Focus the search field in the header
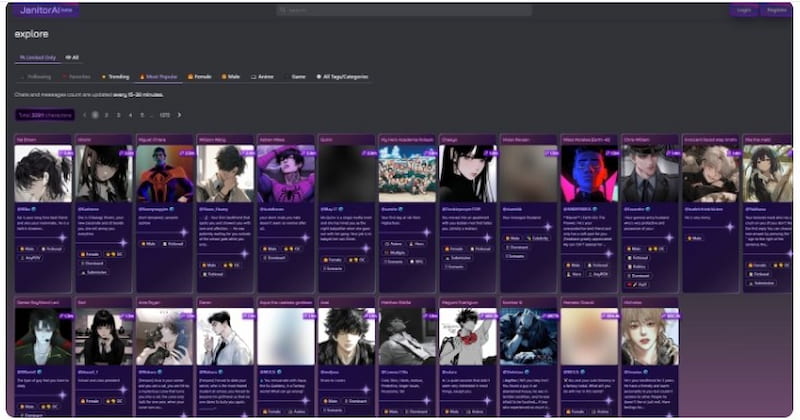The width and height of the screenshot is (800, 420). tap(404, 10)
